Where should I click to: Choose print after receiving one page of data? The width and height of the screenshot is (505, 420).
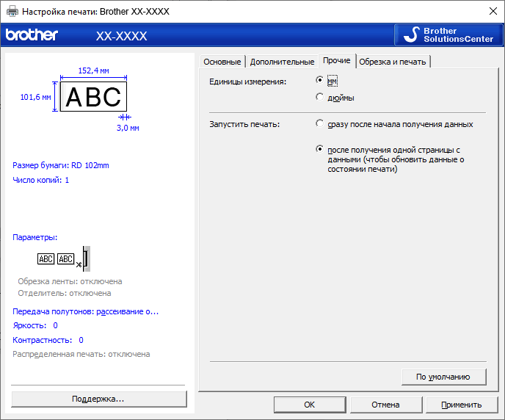pyautogui.click(x=319, y=149)
